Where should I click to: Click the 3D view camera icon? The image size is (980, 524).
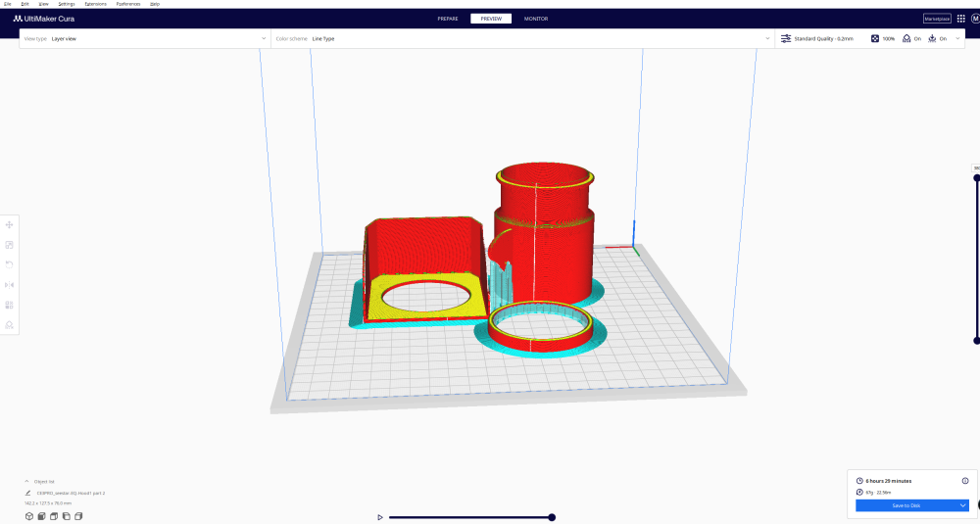29,516
